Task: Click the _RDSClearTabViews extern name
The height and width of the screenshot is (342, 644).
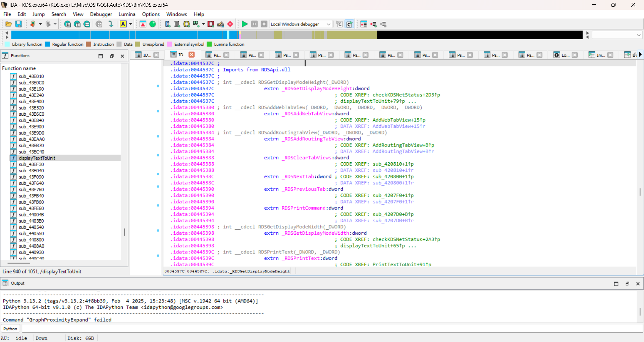Action: coord(307,158)
